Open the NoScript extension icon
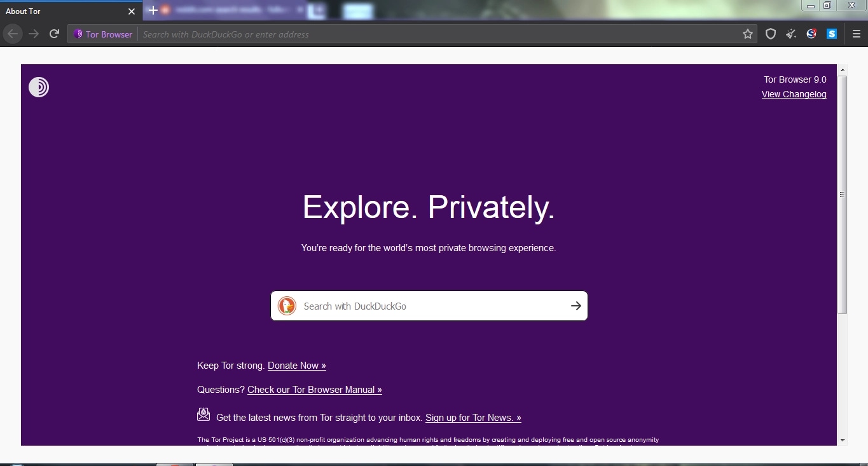The width and height of the screenshot is (868, 466). point(811,34)
